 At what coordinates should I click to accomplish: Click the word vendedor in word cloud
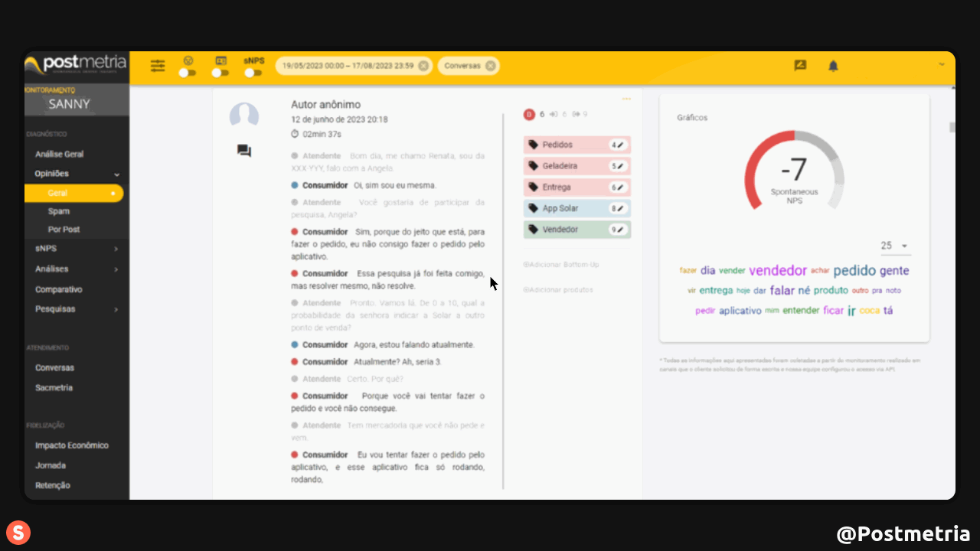(778, 270)
